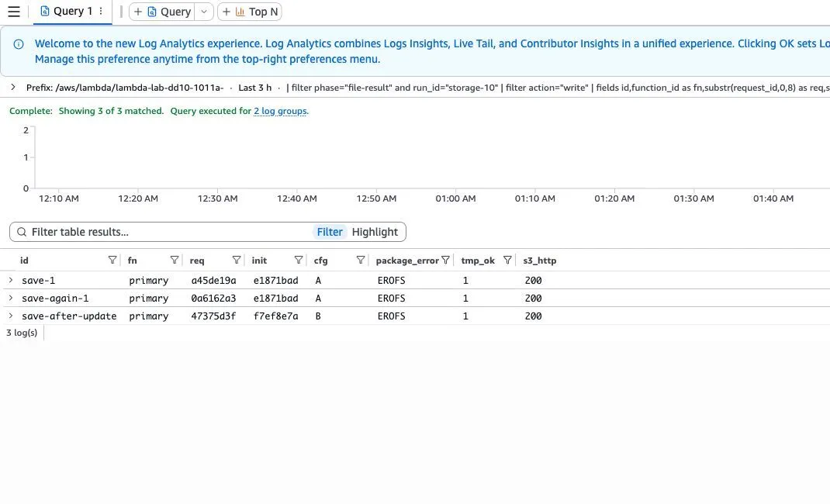Viewport: 830px width, 504px height.
Task: Filter the init column
Action: point(299,260)
